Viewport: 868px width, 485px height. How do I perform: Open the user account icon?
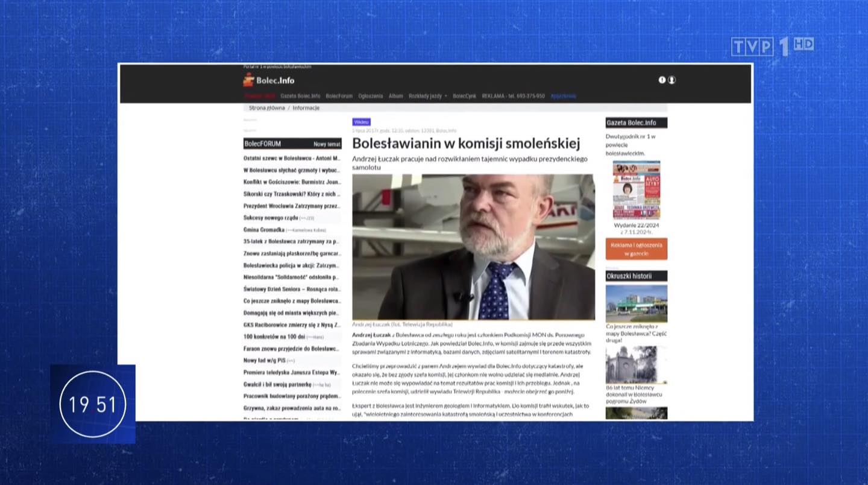click(x=671, y=80)
